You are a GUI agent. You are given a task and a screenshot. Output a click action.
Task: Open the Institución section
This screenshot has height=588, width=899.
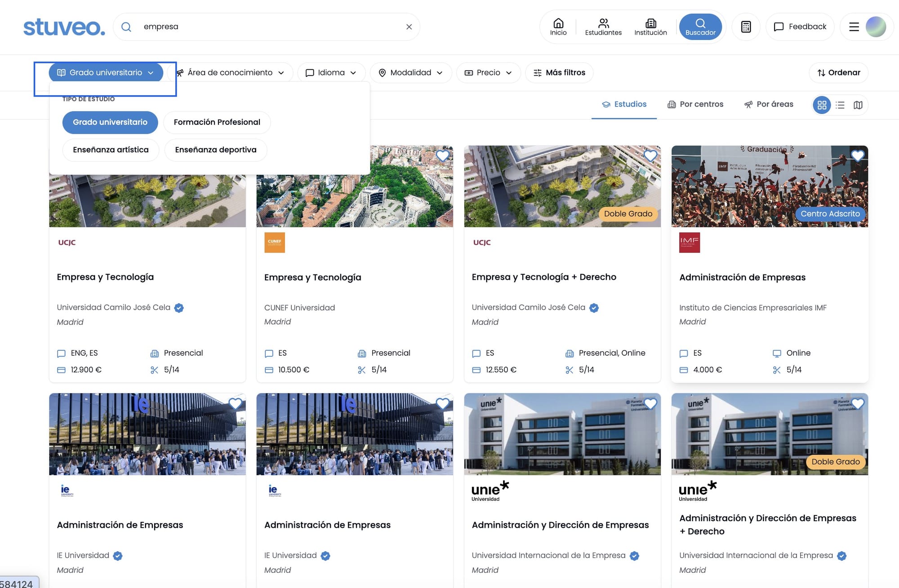click(650, 27)
